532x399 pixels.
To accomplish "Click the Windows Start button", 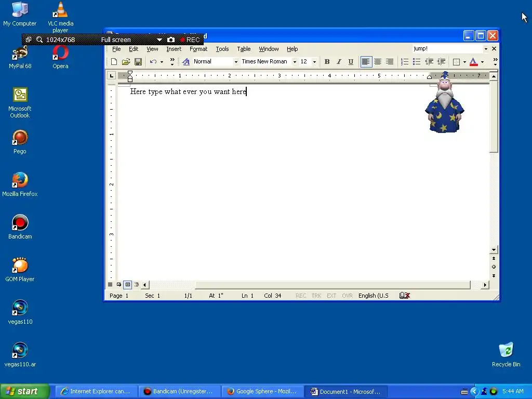I will click(x=24, y=392).
